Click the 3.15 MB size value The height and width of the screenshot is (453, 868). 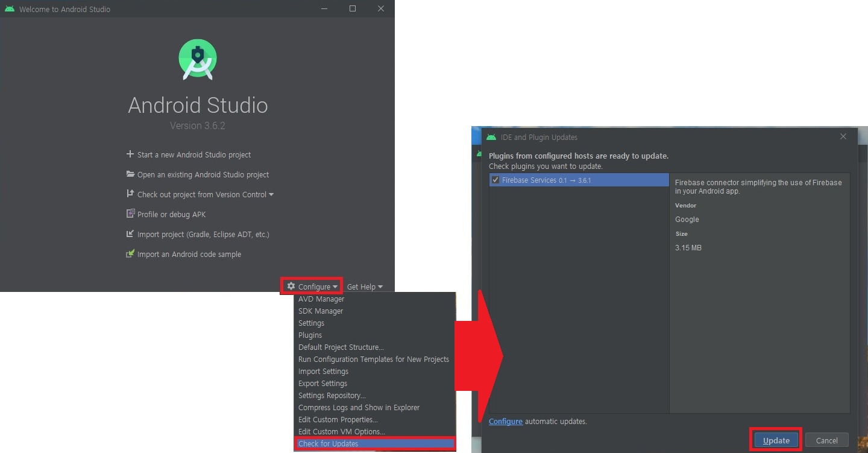click(x=688, y=248)
